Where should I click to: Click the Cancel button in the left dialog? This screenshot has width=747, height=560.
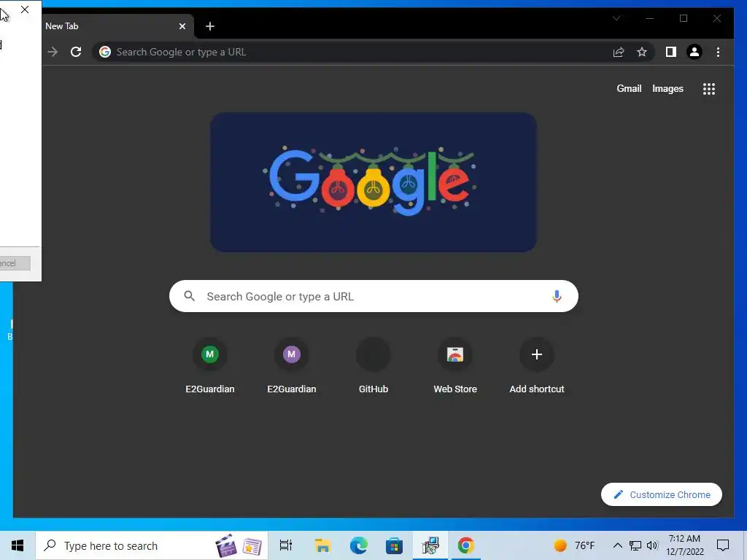click(x=15, y=263)
